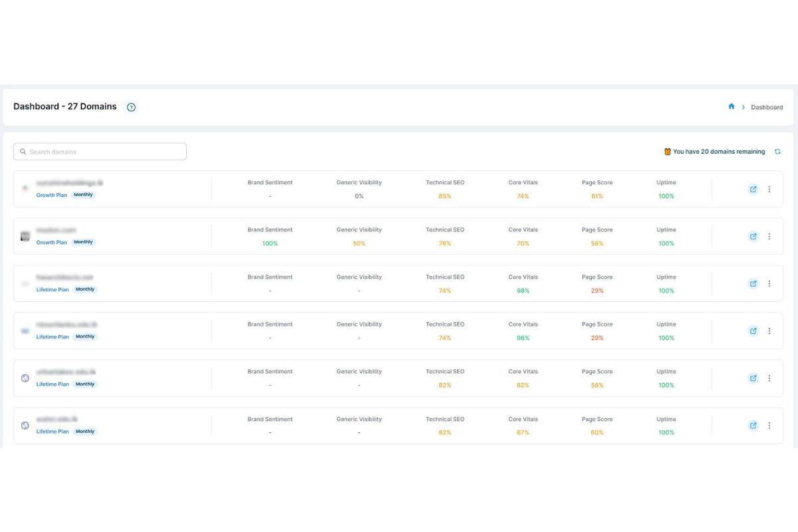The image size is (798, 532).
Task: Click the 100% Brand Sentiment value on second row
Action: point(270,243)
